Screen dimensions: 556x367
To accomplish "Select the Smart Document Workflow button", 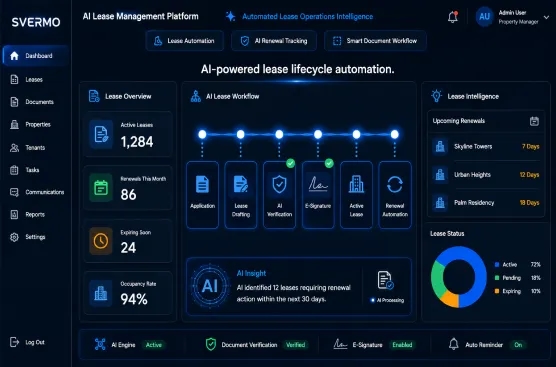I will click(x=375, y=41).
